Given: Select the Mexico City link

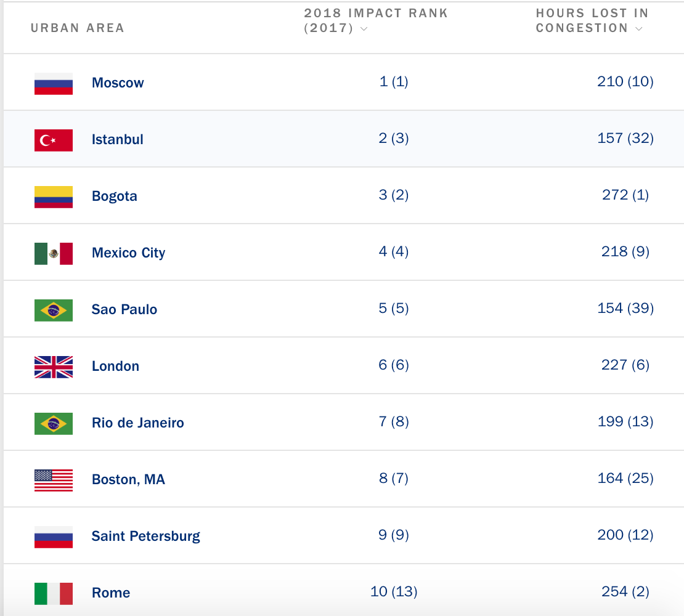Looking at the screenshot, I should [x=129, y=253].
